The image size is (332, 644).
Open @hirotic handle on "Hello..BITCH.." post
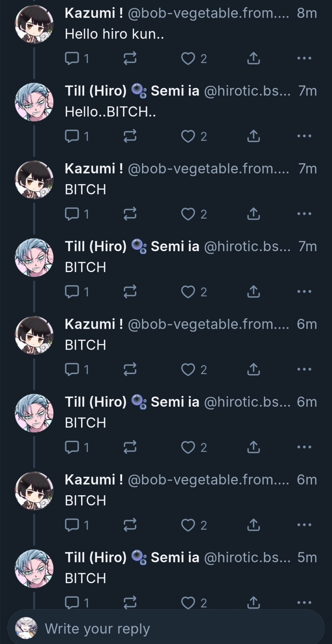[x=247, y=91]
